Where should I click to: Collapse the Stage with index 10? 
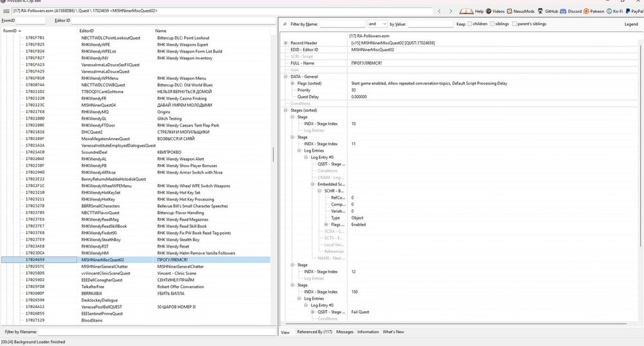292,117
